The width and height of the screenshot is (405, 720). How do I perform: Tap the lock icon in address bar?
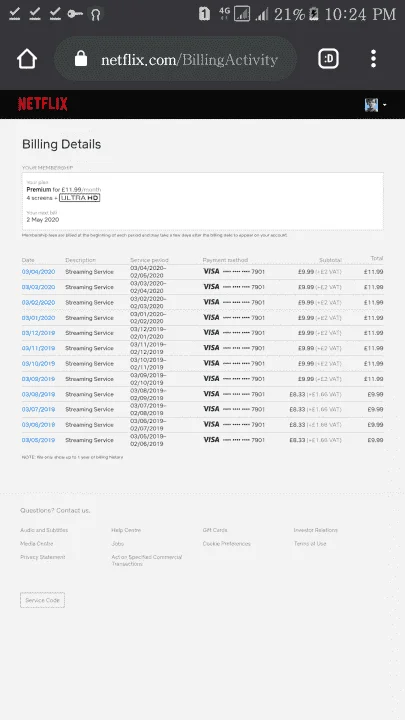point(81,59)
